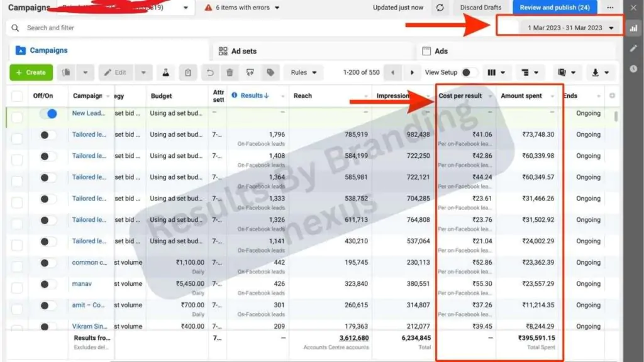Click the pencil edit icon in right sidebar
This screenshot has width=644, height=362.
(633, 48)
